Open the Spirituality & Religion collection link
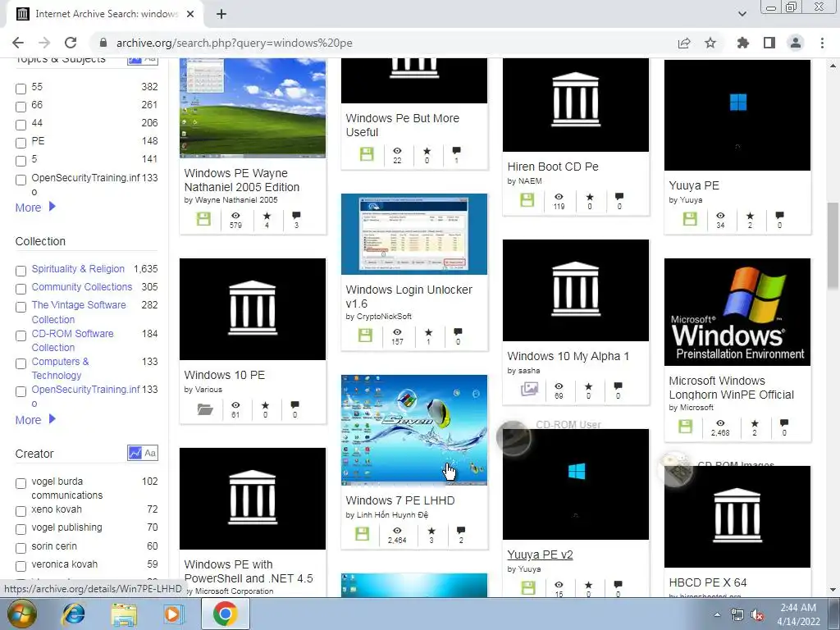Image resolution: width=840 pixels, height=630 pixels. click(x=78, y=268)
